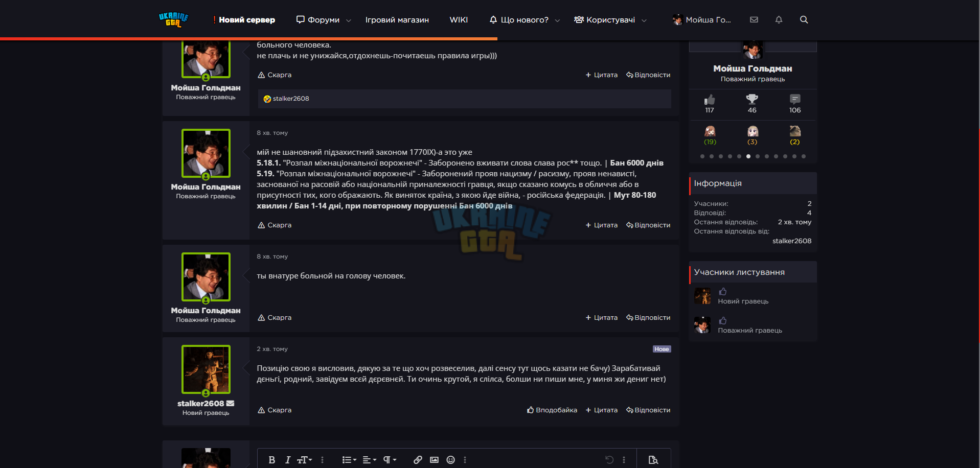Insert image via editor picture icon
The width and height of the screenshot is (980, 468).
tap(434, 460)
